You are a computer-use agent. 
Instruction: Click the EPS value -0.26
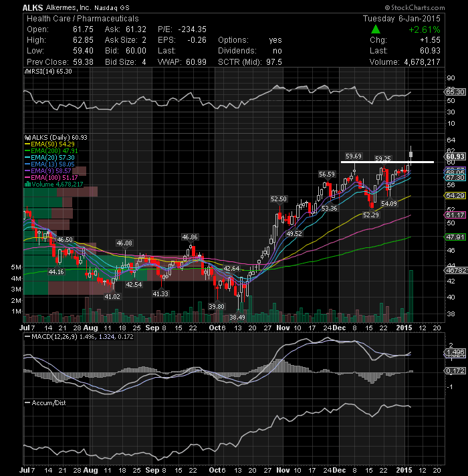[x=197, y=40]
